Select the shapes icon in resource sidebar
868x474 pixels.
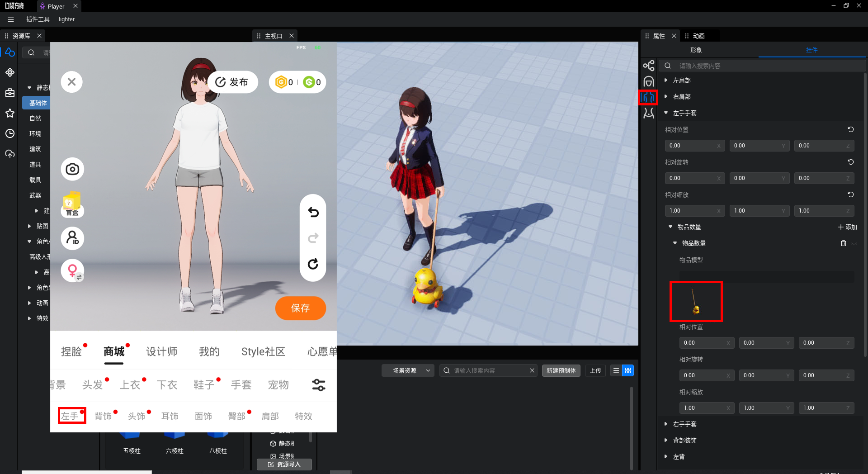click(10, 52)
